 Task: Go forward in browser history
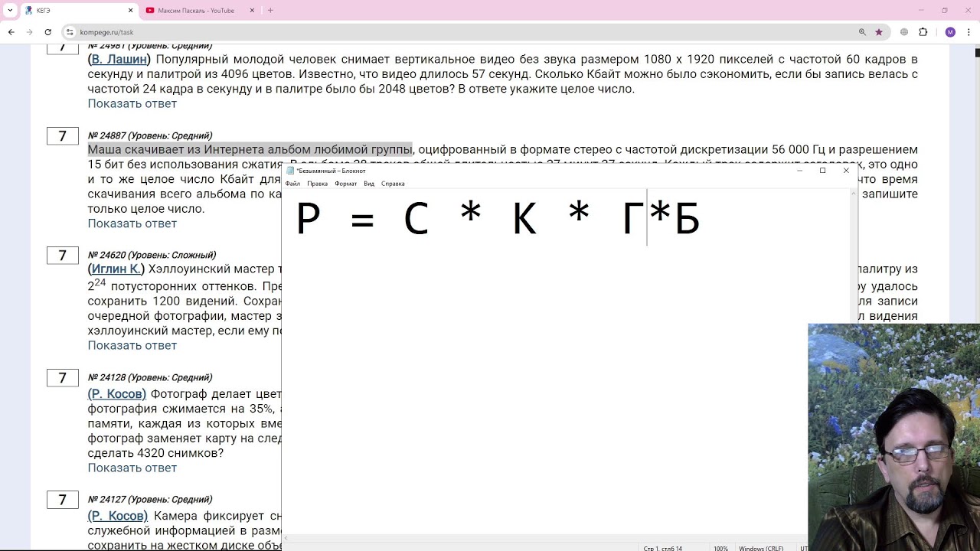coord(30,32)
